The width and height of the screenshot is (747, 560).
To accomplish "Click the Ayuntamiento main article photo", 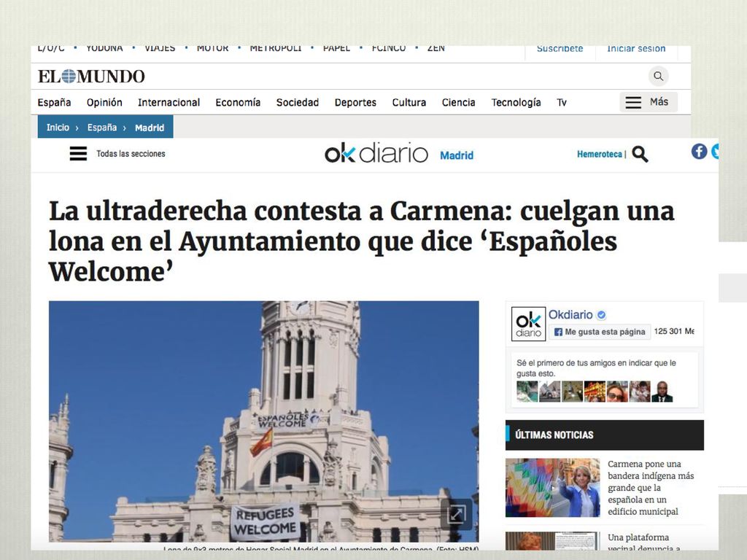I will tap(264, 421).
